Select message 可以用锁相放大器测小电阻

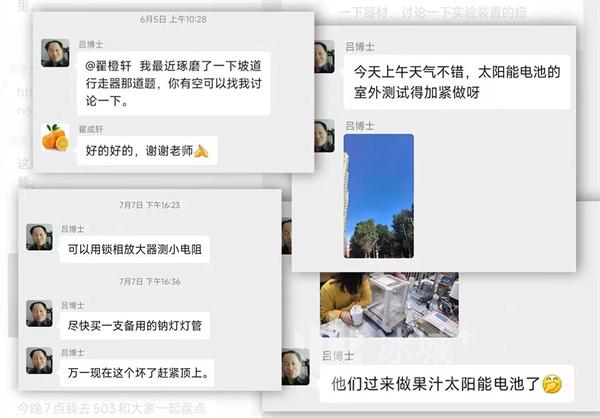135,249
